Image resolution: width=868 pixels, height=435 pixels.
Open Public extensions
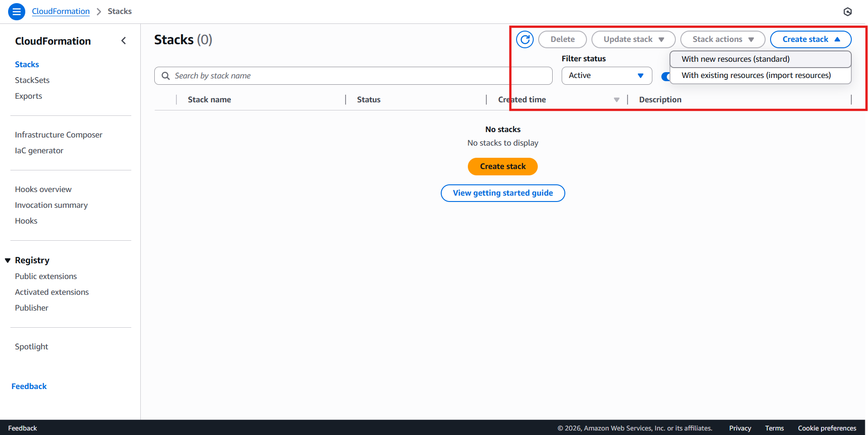[46, 276]
